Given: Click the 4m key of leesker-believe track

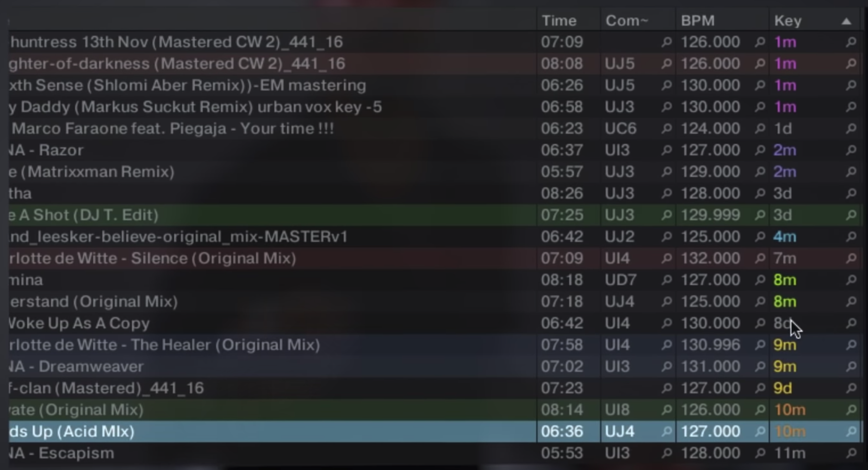Looking at the screenshot, I should (785, 237).
